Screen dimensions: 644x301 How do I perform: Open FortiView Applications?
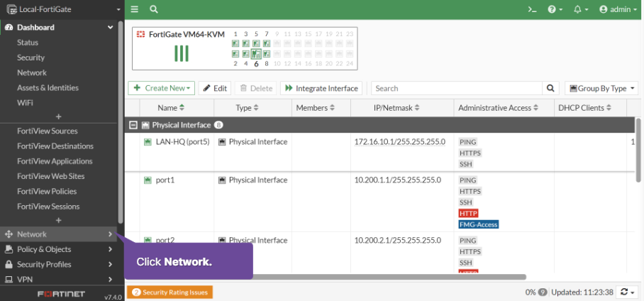coord(55,161)
